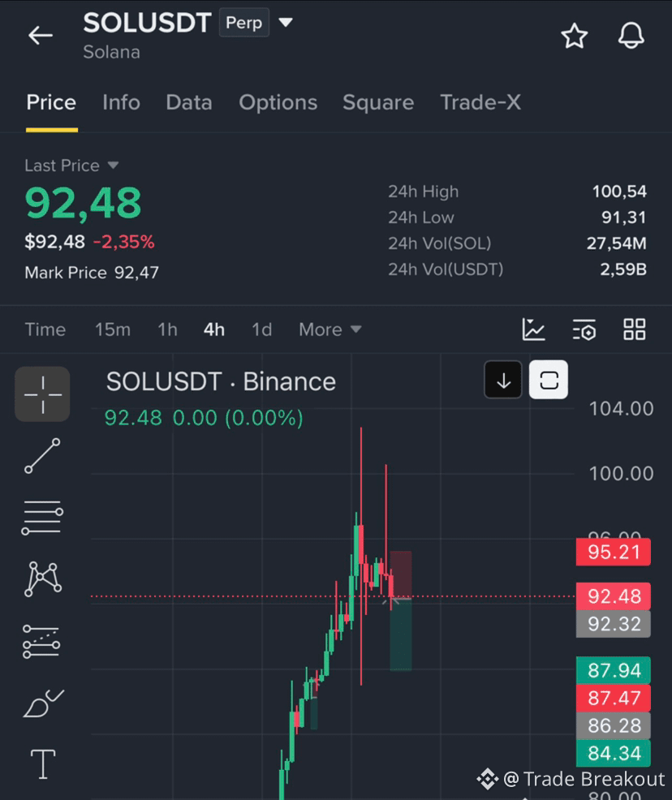Open chart indicators line-graph icon
672x800 pixels.
(534, 329)
